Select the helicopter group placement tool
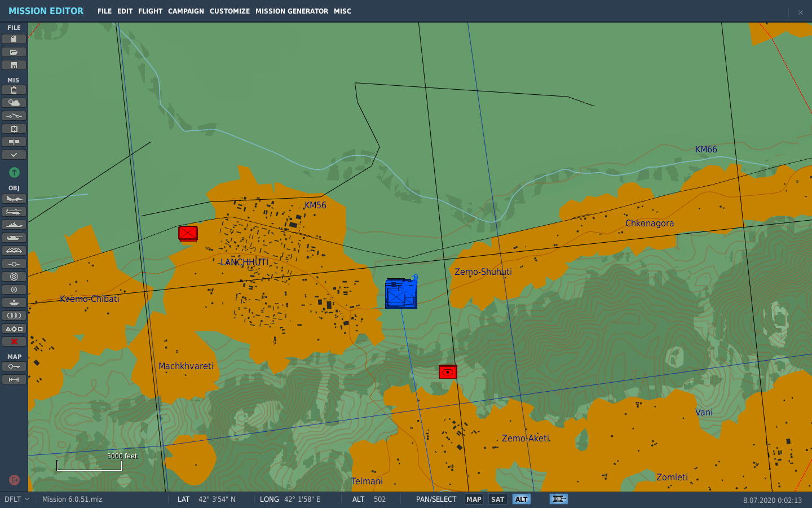The width and height of the screenshot is (812, 508). [x=14, y=212]
